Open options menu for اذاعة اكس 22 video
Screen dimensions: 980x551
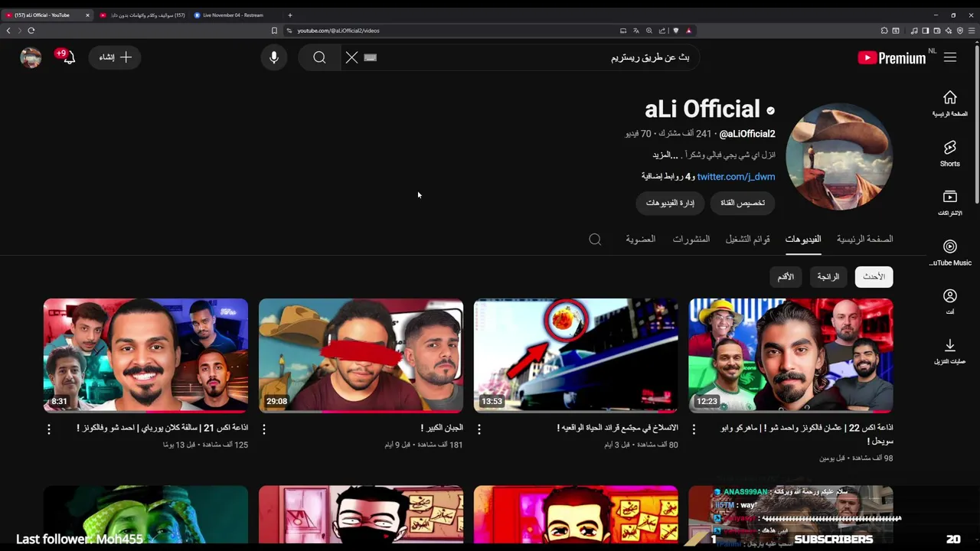click(x=694, y=429)
